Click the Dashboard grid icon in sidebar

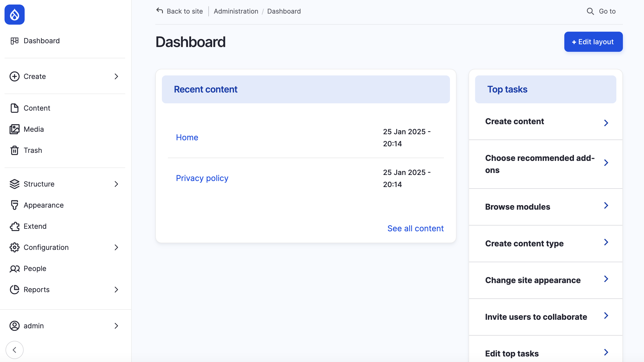[x=15, y=41]
